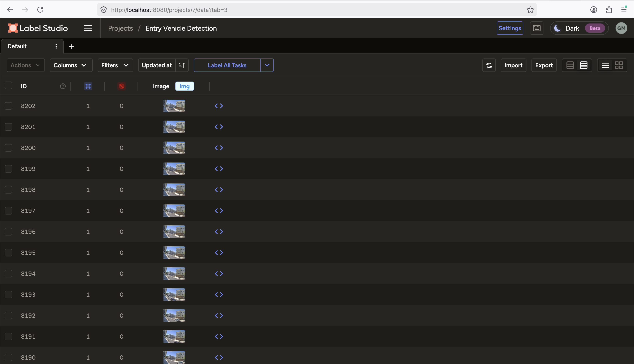The height and width of the screenshot is (364, 634).
Task: Open image thumbnail of task 8196
Action: (174, 232)
